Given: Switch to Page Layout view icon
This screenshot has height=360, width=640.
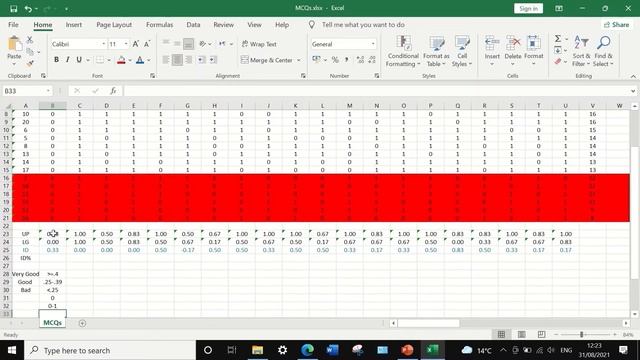Looking at the screenshot, I should coord(521,335).
